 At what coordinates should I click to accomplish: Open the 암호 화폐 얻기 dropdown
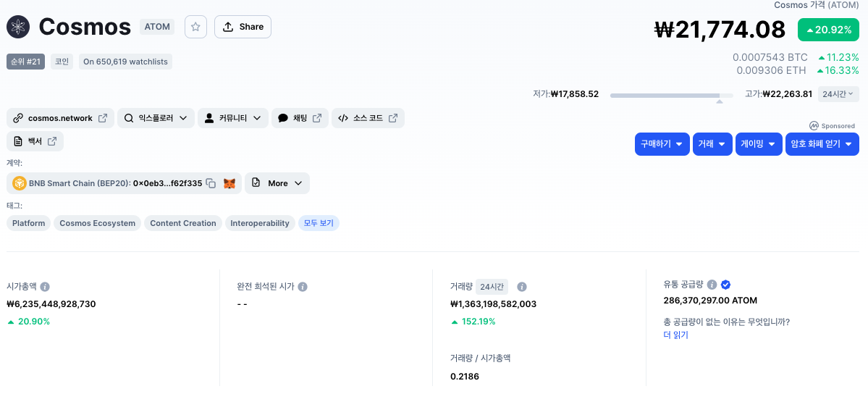822,144
